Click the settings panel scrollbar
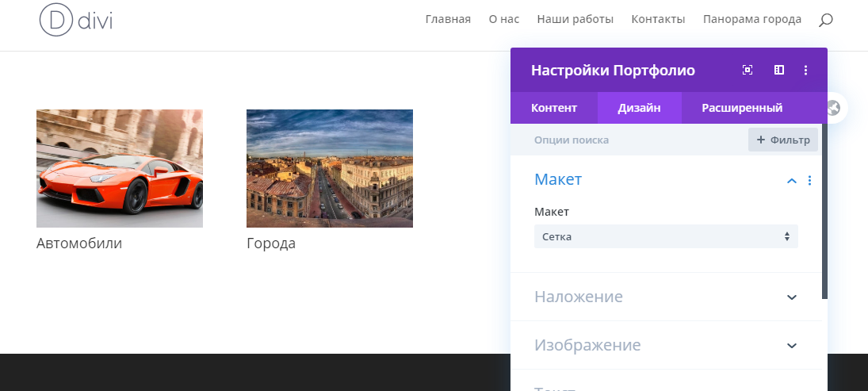Viewport: 868px width, 391px height. (x=825, y=210)
